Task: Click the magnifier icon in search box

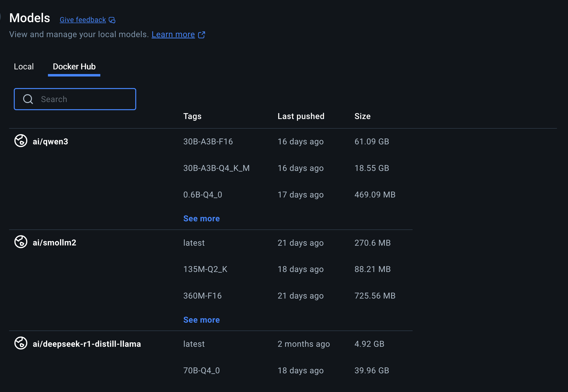Action: [x=28, y=99]
